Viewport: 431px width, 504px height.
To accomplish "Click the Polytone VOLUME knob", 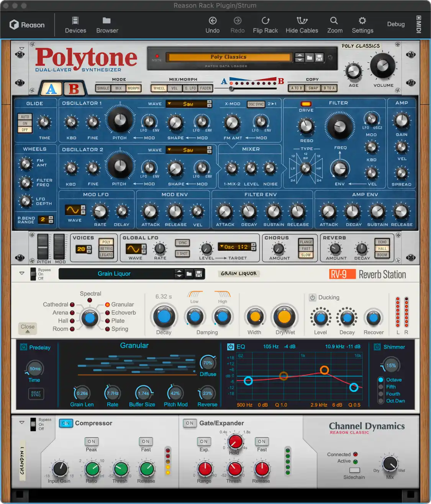I will [x=383, y=66].
